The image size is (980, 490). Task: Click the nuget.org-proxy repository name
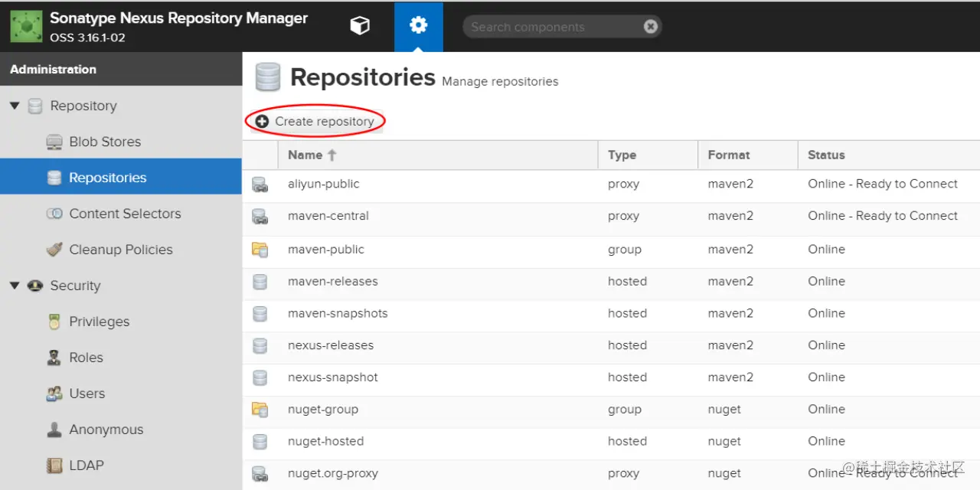(x=333, y=474)
